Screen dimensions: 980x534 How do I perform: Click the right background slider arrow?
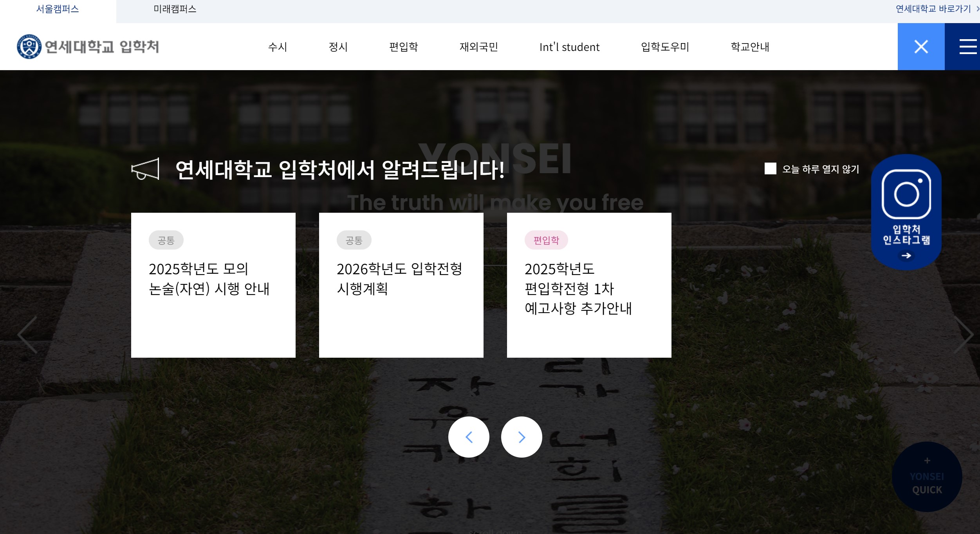coord(963,335)
